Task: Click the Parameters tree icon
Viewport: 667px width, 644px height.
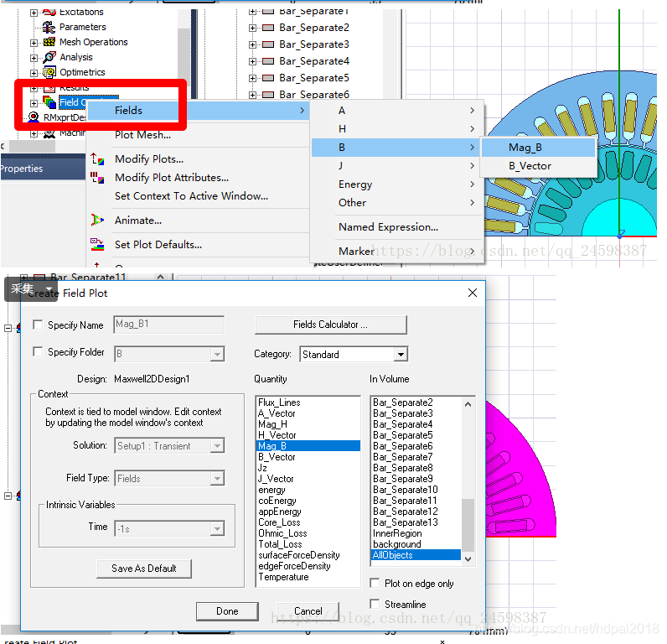Action: click(49, 27)
